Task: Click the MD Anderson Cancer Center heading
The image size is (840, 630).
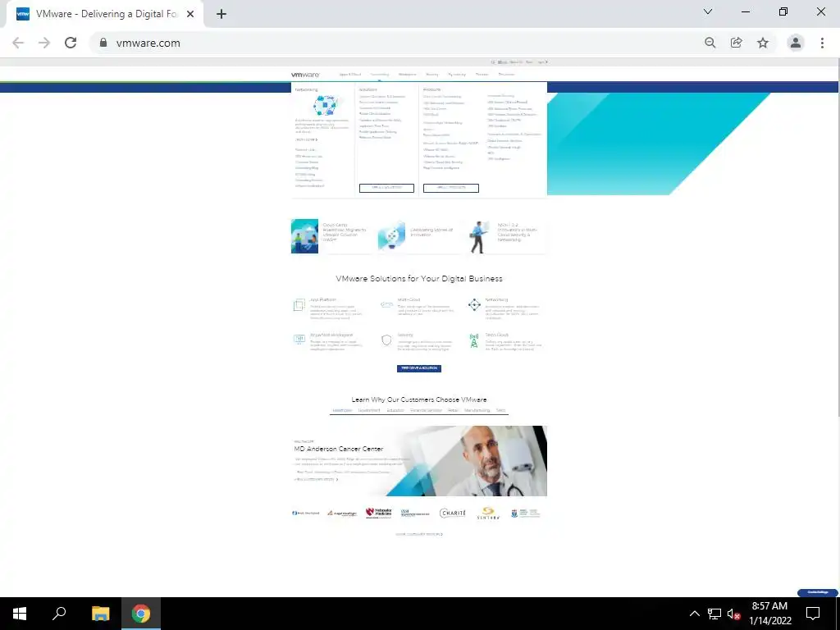Action: point(339,449)
